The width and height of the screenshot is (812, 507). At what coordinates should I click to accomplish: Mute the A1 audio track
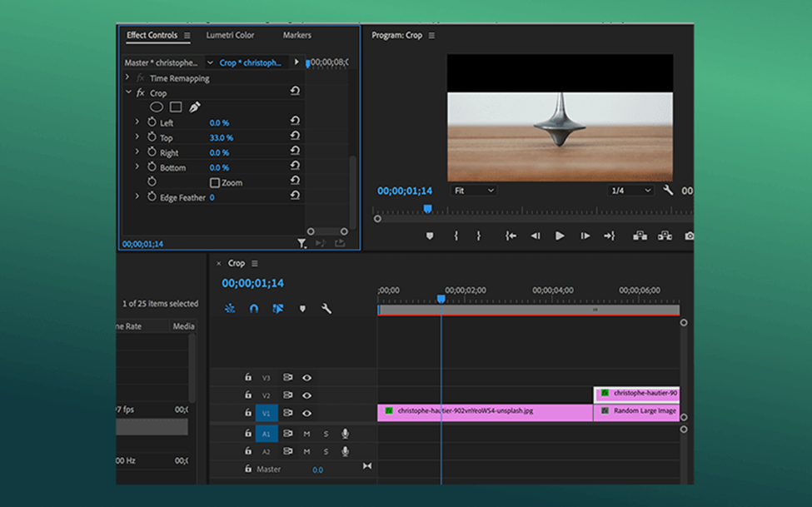click(x=306, y=434)
